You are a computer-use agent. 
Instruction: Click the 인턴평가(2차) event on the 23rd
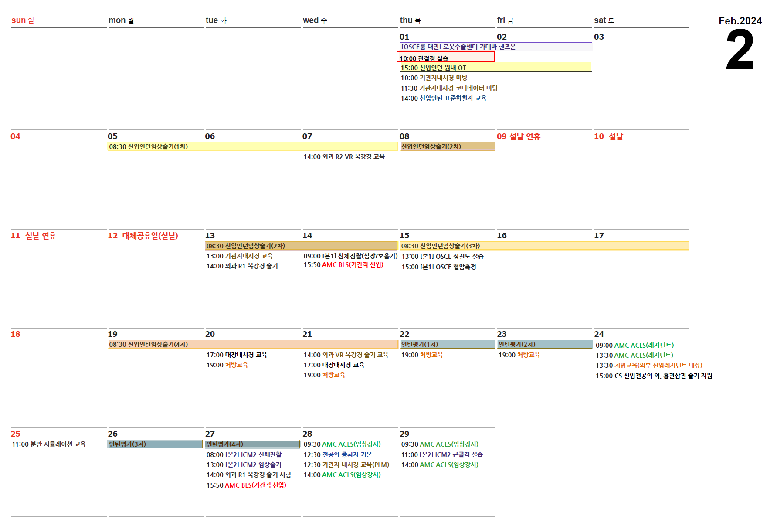pos(544,345)
